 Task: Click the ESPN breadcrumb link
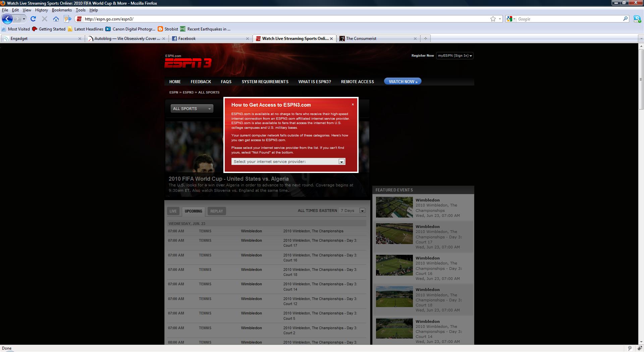click(173, 92)
